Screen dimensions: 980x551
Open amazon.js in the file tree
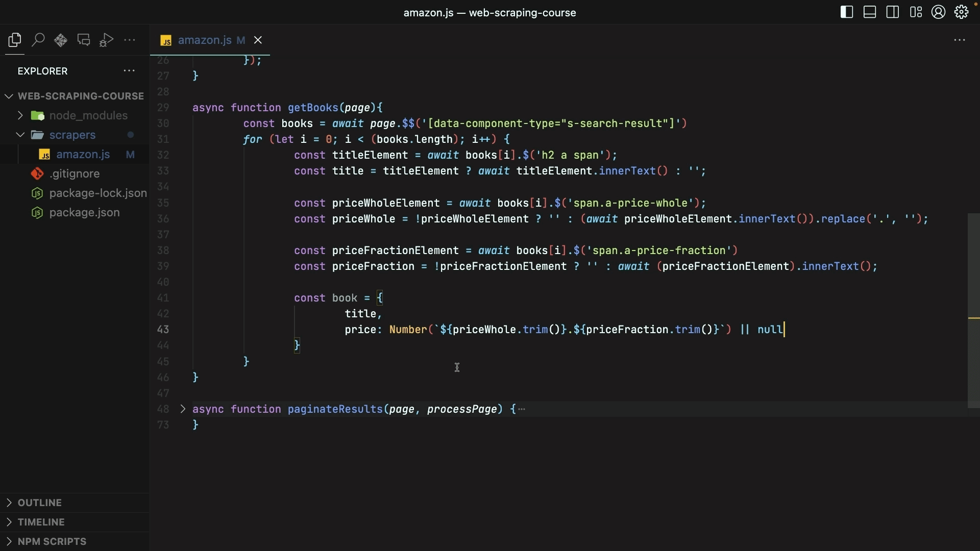[75, 154]
